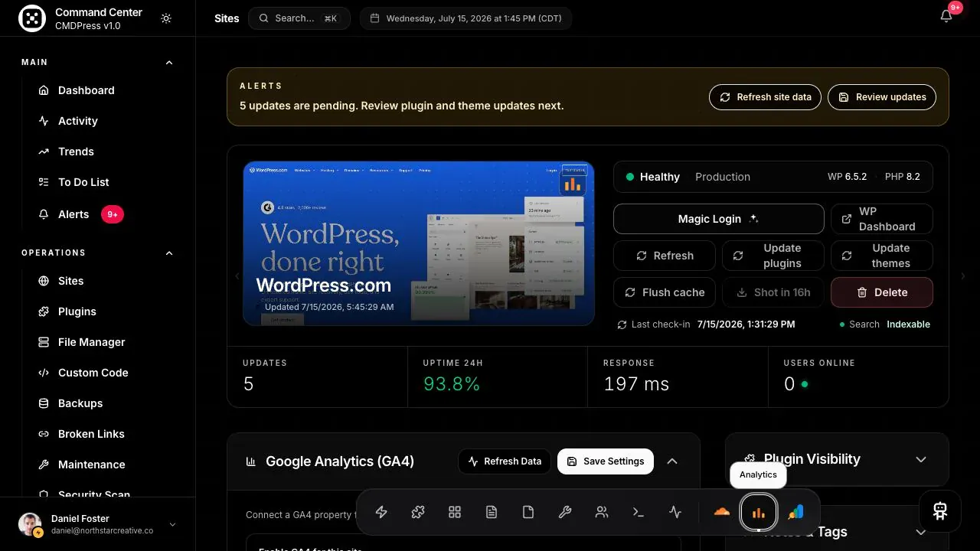
Task: Click the Google Ads style dock icon
Action: point(795,513)
